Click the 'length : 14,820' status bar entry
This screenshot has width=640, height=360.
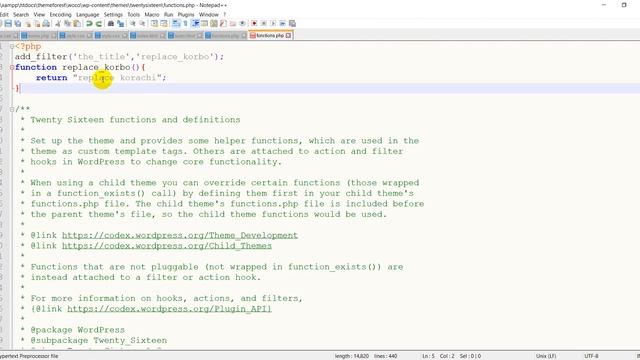(352, 356)
